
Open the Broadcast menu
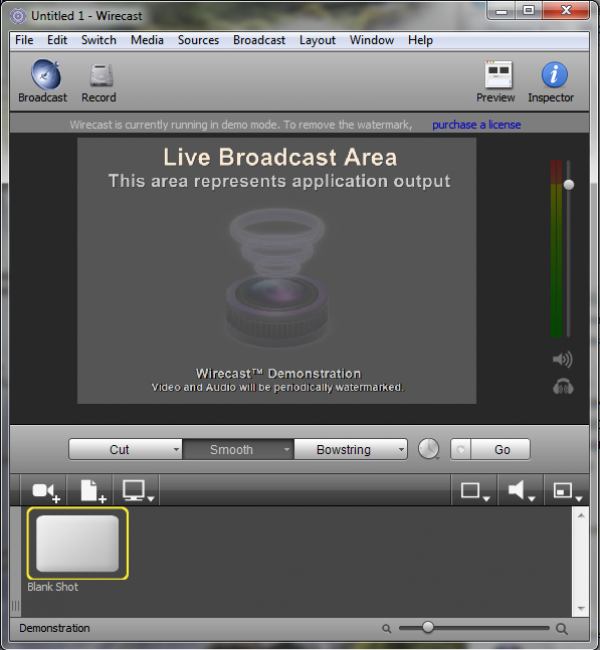[x=259, y=40]
